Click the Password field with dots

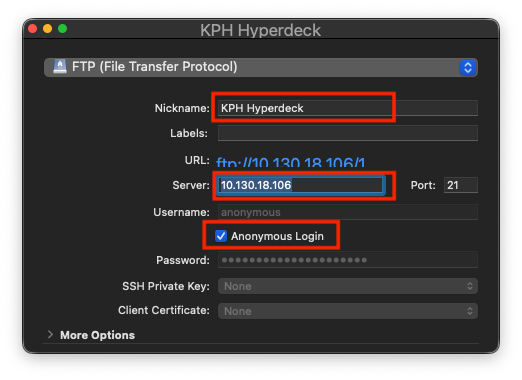pos(348,260)
